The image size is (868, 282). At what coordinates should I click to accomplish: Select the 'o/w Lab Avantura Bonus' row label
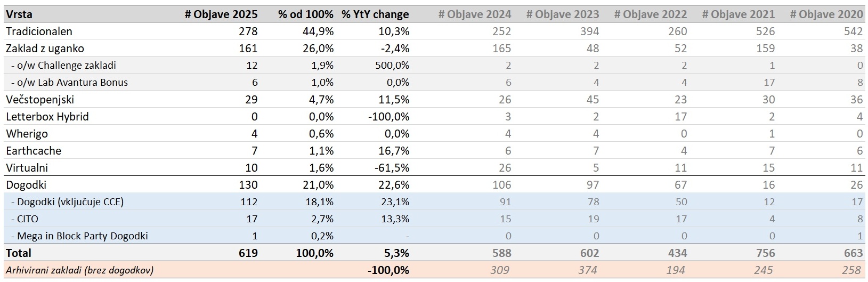(69, 83)
